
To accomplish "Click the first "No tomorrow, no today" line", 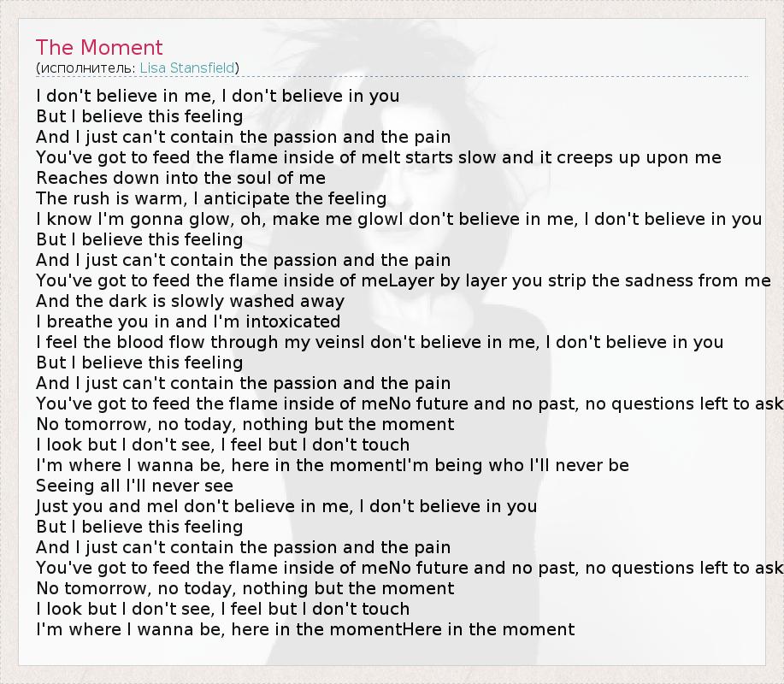I will click(245, 424).
